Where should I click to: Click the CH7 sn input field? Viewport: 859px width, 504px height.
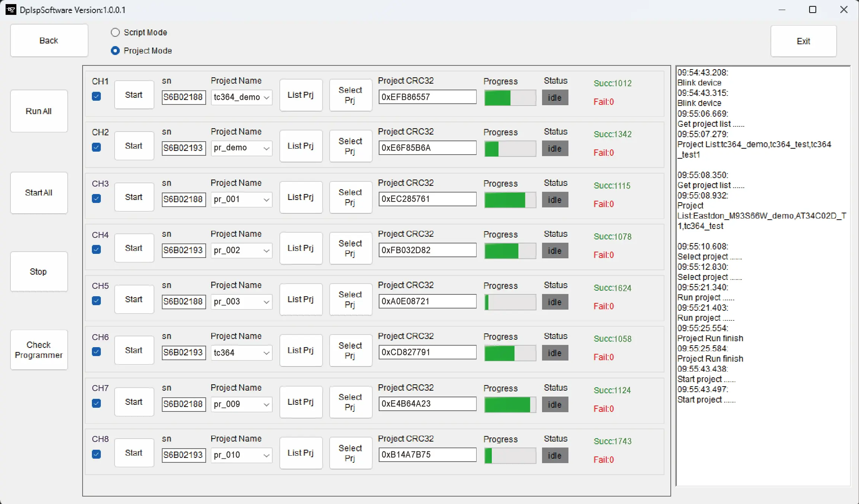pos(183,404)
